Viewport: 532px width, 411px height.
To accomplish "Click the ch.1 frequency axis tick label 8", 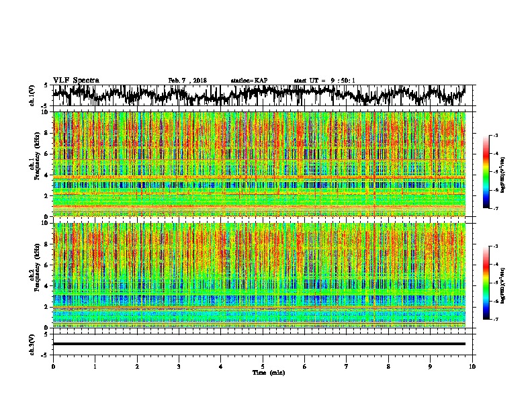I will 47,133.
